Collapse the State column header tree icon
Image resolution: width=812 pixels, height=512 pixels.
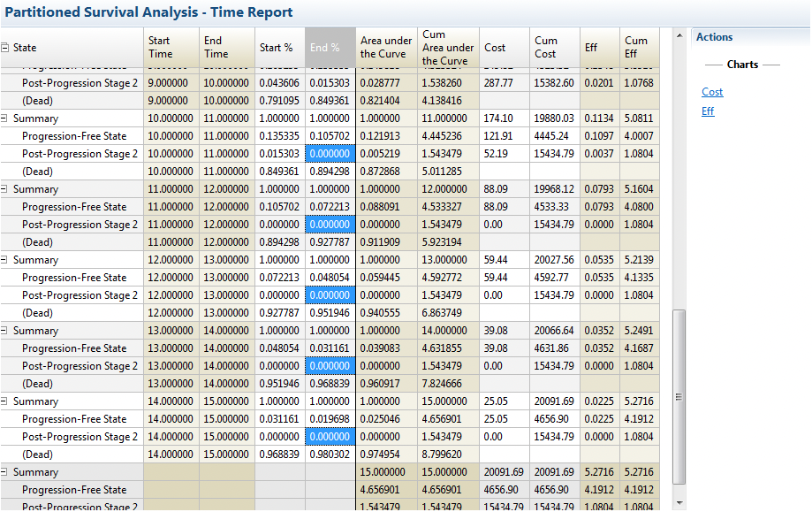[5, 48]
